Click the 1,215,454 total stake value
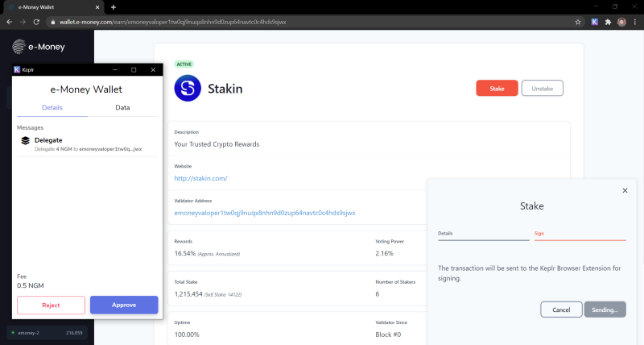This screenshot has width=644, height=345. tap(188, 294)
